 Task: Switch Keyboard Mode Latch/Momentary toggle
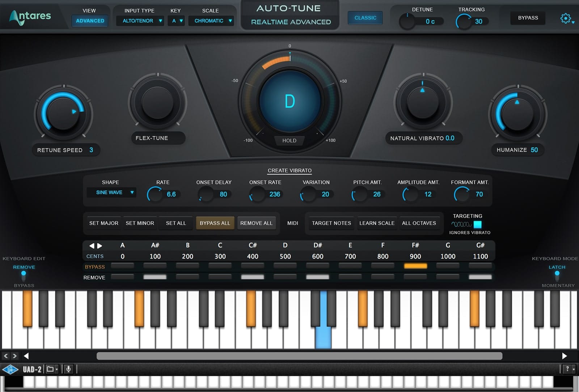(557, 276)
